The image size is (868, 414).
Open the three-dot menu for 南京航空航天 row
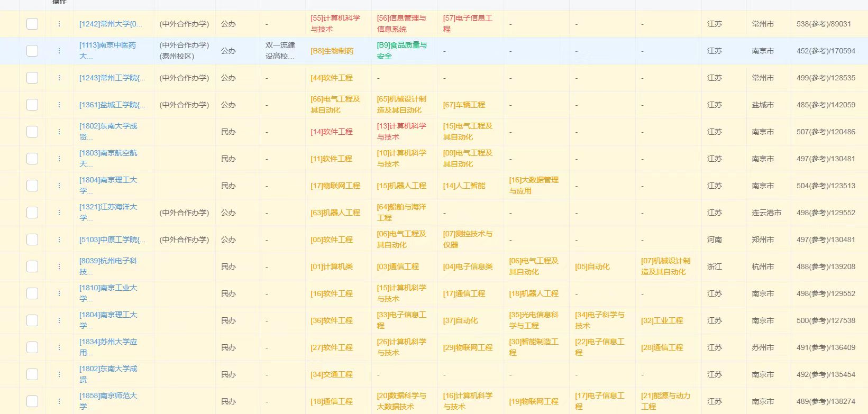(59, 159)
